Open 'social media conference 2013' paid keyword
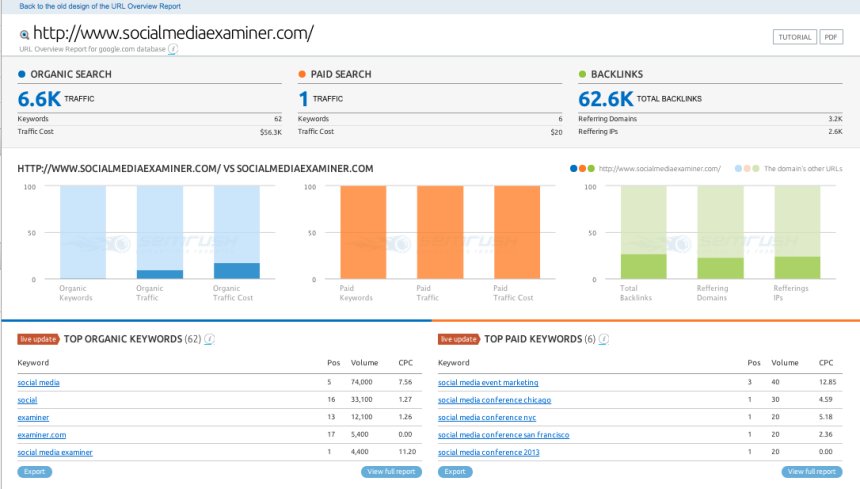 click(489, 453)
